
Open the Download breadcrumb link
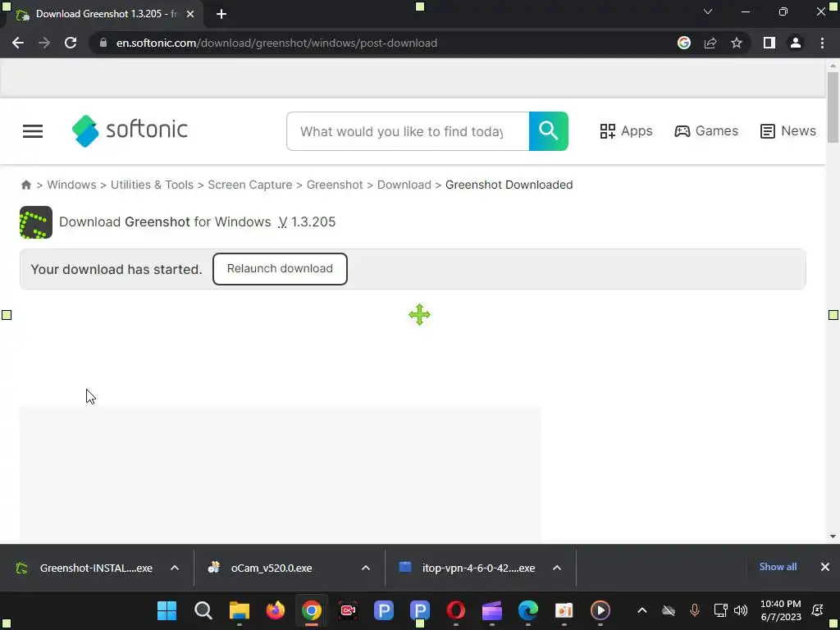click(404, 185)
